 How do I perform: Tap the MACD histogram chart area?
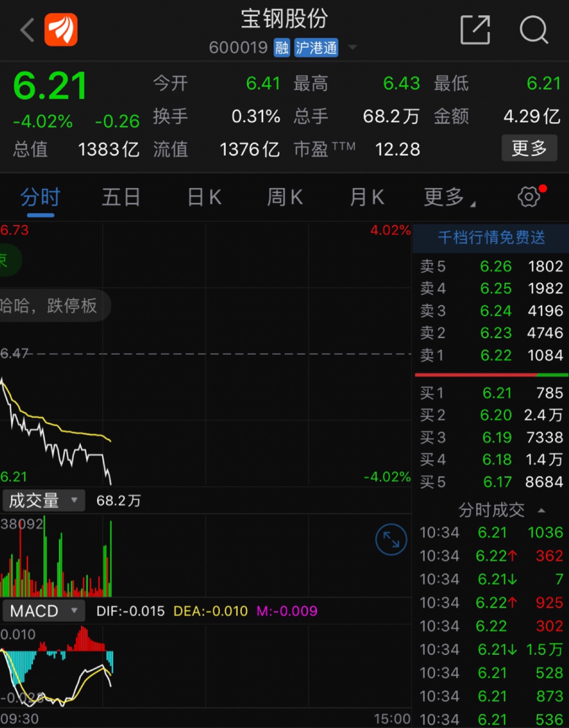point(206,665)
